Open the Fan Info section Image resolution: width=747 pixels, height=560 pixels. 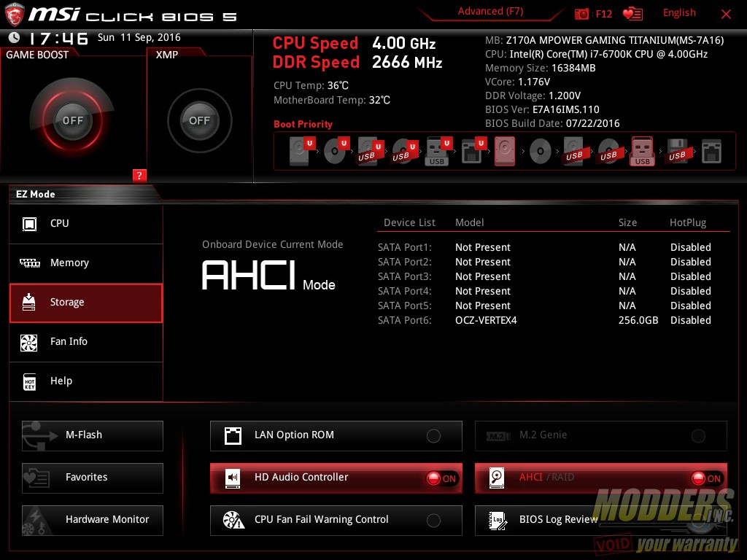pyautogui.click(x=86, y=342)
